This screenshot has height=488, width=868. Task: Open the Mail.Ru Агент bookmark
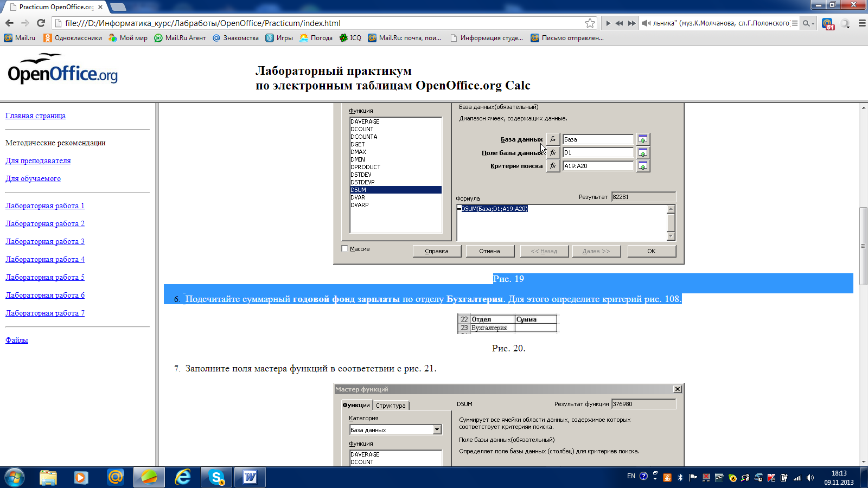coord(180,38)
